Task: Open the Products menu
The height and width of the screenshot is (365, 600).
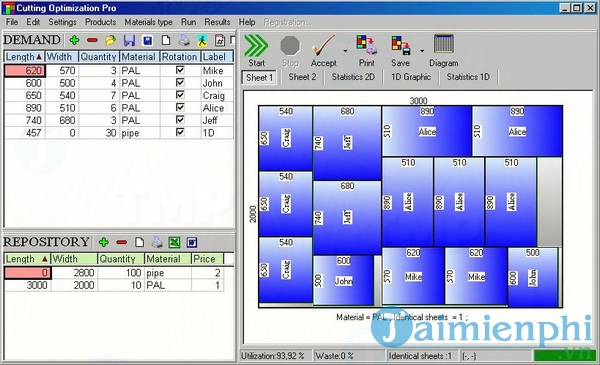Action: click(101, 22)
